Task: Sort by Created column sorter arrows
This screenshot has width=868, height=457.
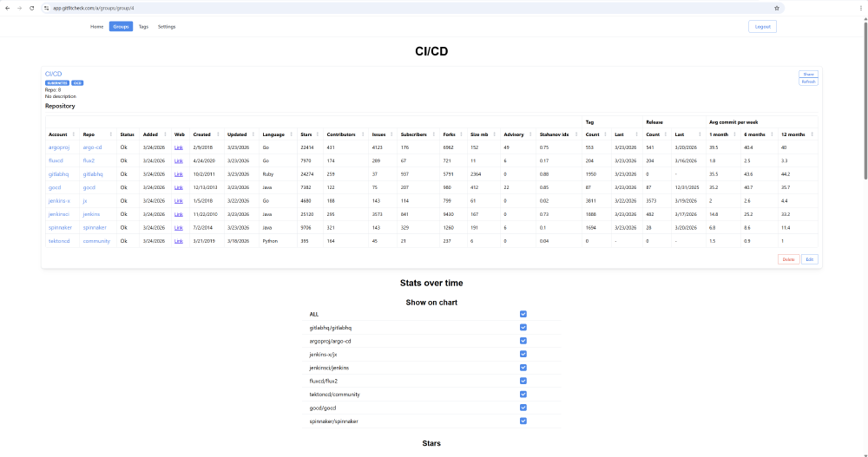Action: pyautogui.click(x=218, y=134)
